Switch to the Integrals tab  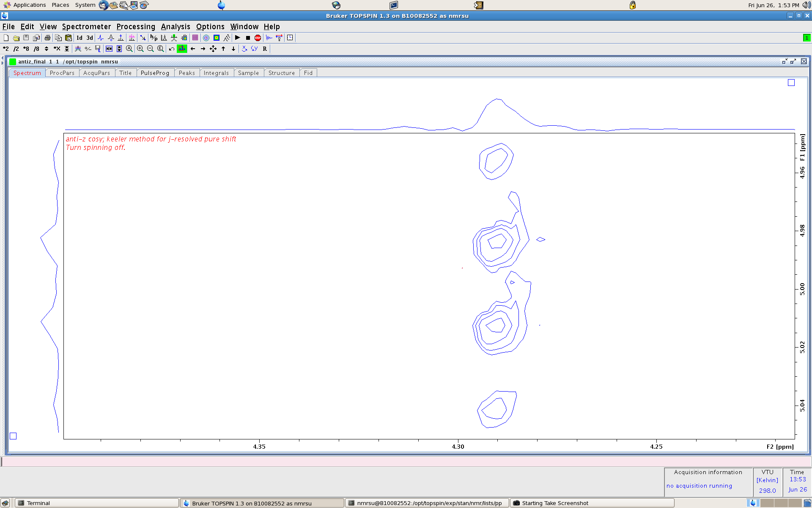[x=216, y=73]
